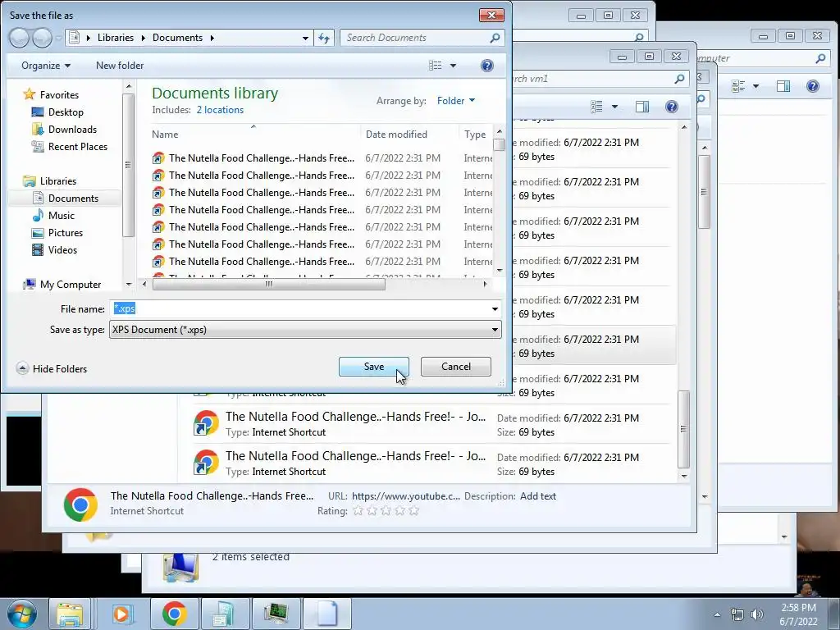840x630 pixels.
Task: Click the horizontal scrollbar in file list
Action: point(268,285)
